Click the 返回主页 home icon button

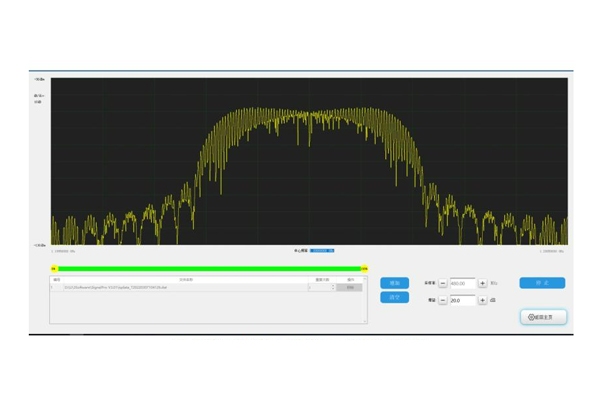(544, 317)
